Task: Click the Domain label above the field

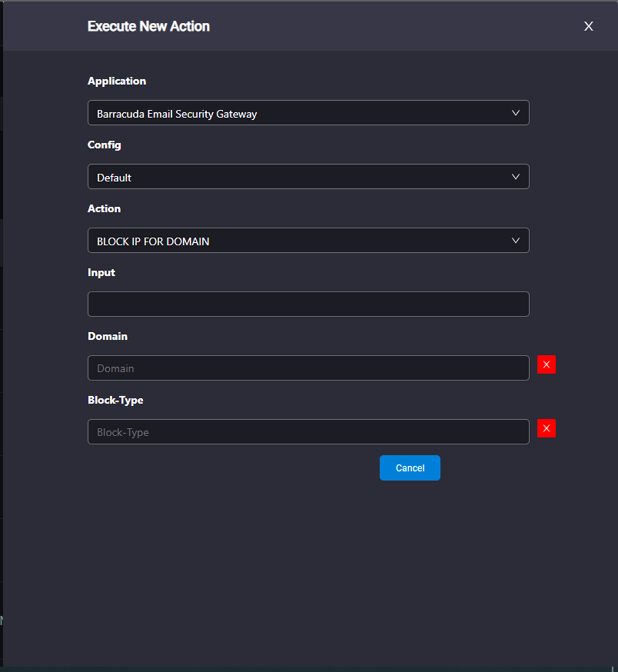Action: (108, 337)
